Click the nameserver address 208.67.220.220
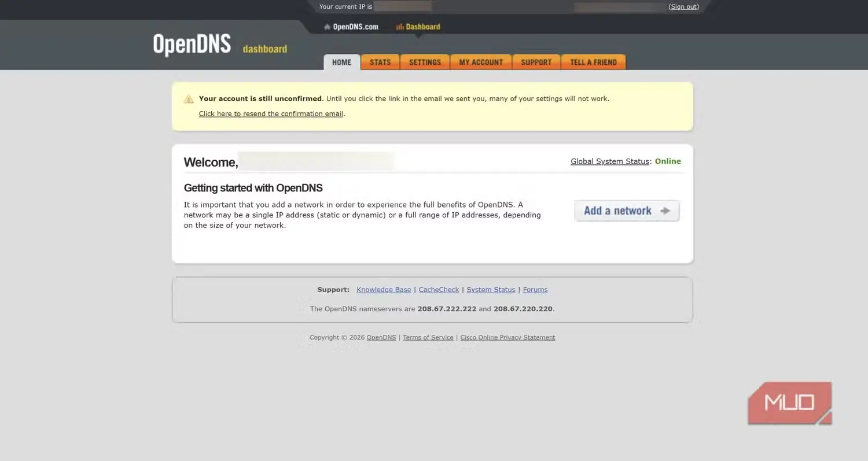 (x=523, y=309)
